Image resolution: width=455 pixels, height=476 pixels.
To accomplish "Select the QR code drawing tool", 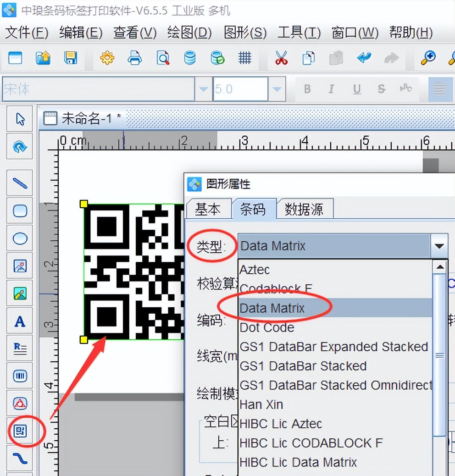I will 20,431.
